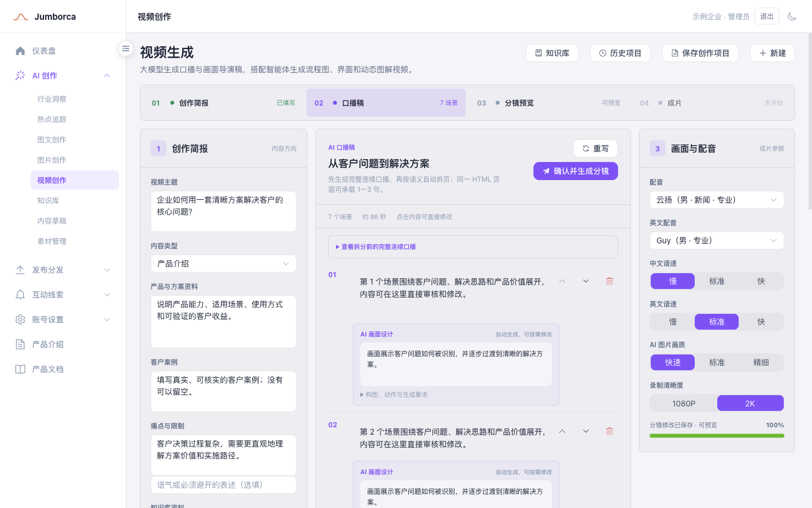Move scene 02 down with arrow

tap(586, 431)
